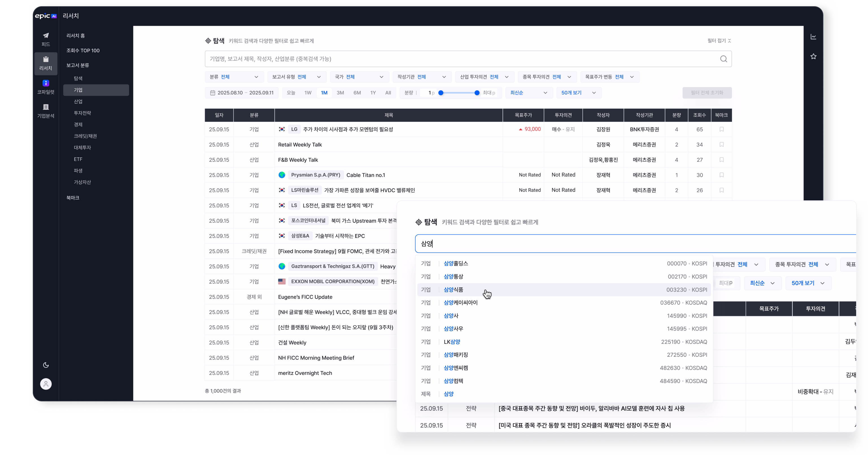The image size is (868, 455).
Task: Bookmark the Retail Weekly Talk report
Action: pos(721,145)
